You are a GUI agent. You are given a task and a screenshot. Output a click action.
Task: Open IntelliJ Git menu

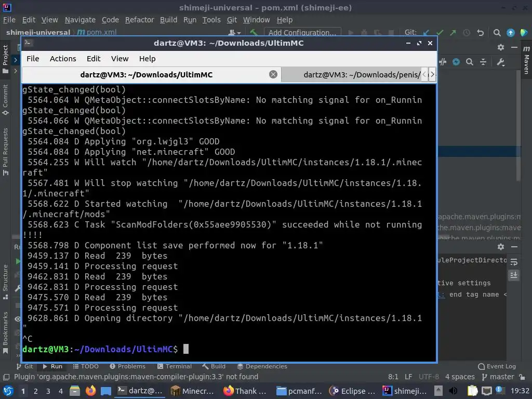232,20
